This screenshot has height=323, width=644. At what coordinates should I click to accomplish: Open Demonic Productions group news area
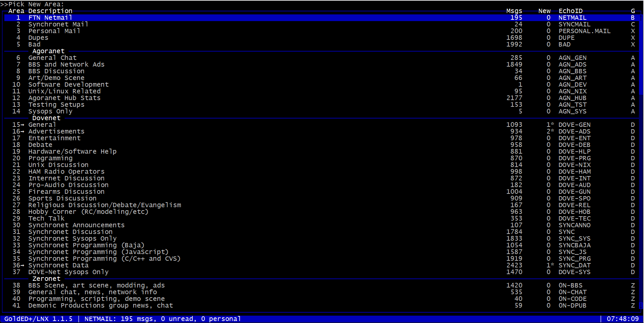[x=322, y=306]
